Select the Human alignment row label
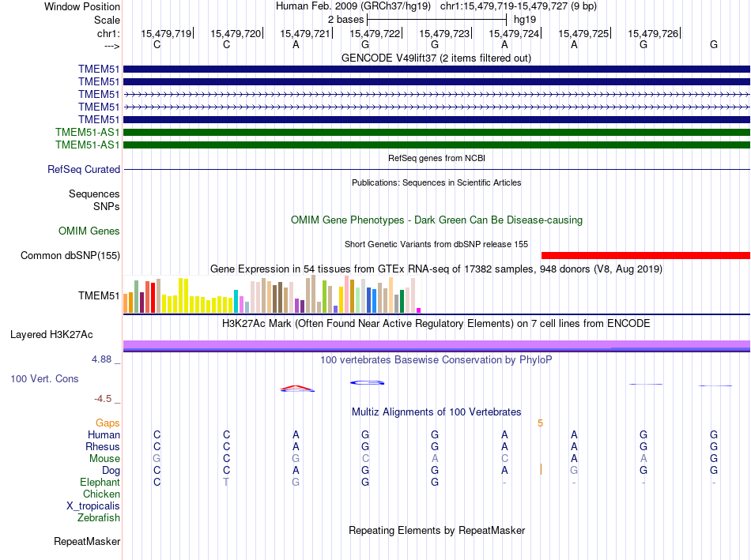The height and width of the screenshot is (560, 751). click(x=104, y=435)
